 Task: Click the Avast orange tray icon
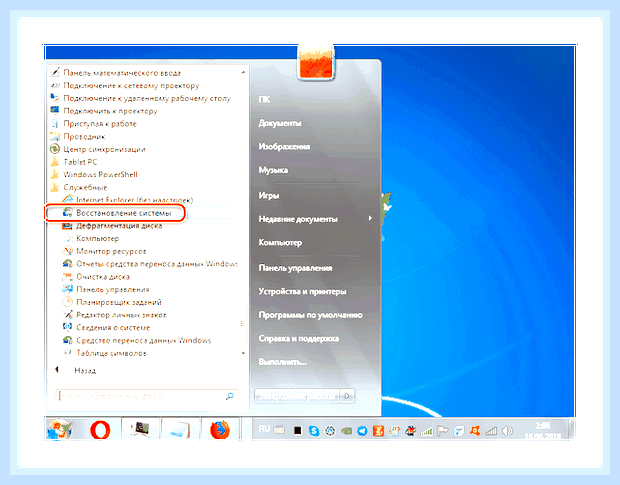tap(475, 431)
